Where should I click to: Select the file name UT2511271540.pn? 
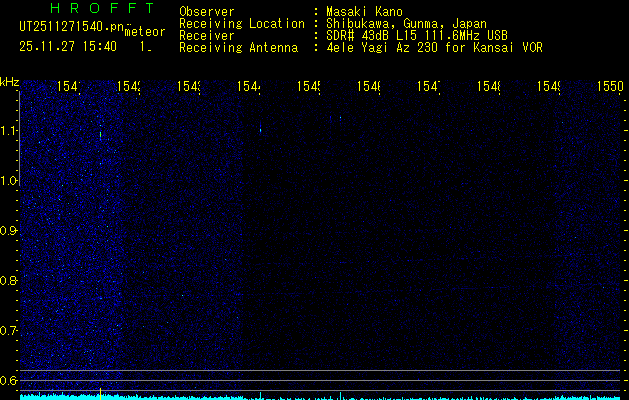coord(71,27)
